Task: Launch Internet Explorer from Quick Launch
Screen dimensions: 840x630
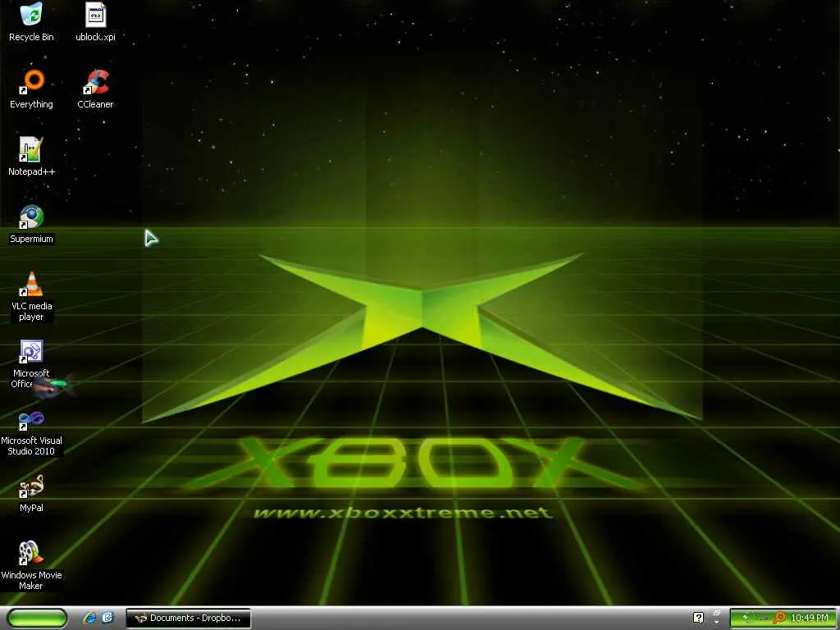Action: 90,618
